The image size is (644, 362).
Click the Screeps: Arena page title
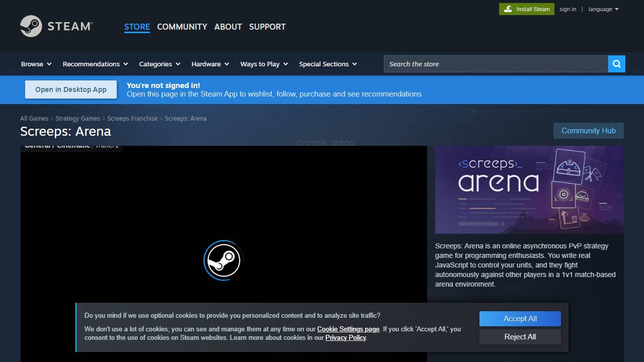click(x=65, y=131)
